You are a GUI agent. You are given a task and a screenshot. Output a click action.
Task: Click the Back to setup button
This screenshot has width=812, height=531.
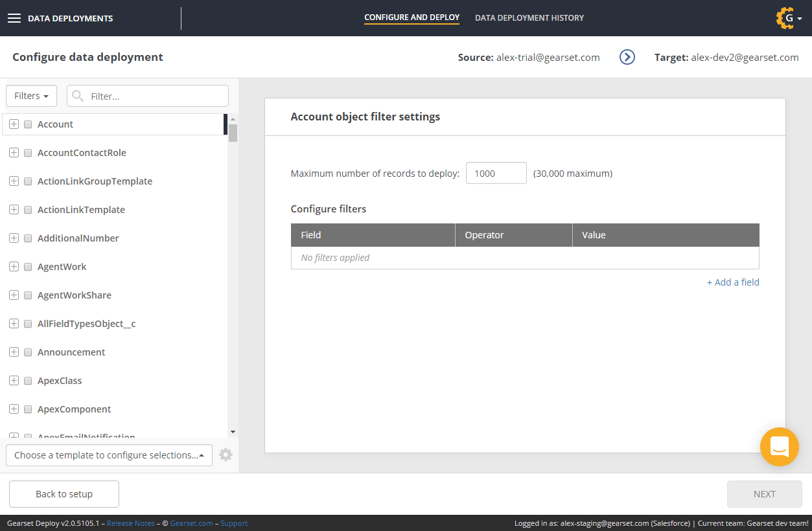coord(64,494)
